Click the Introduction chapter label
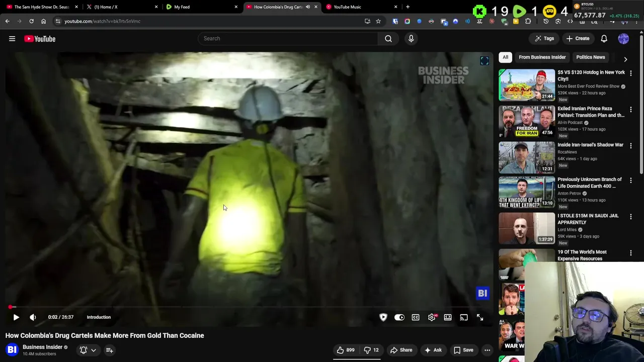 pyautogui.click(x=99, y=317)
